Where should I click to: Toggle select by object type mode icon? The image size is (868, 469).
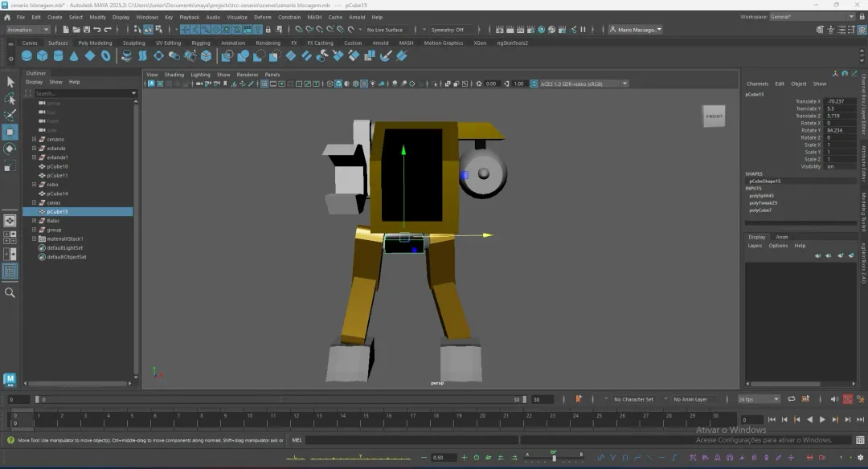[148, 29]
